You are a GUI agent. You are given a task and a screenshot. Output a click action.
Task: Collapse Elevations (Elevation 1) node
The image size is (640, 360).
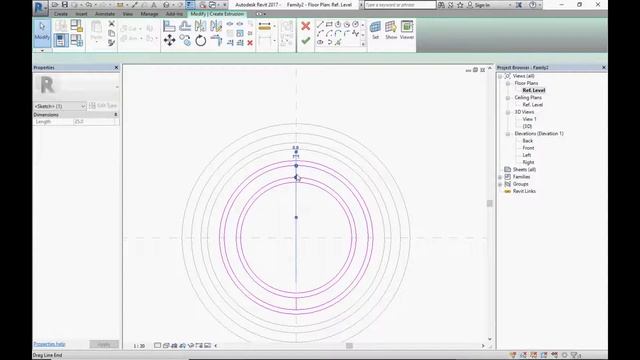(508, 134)
